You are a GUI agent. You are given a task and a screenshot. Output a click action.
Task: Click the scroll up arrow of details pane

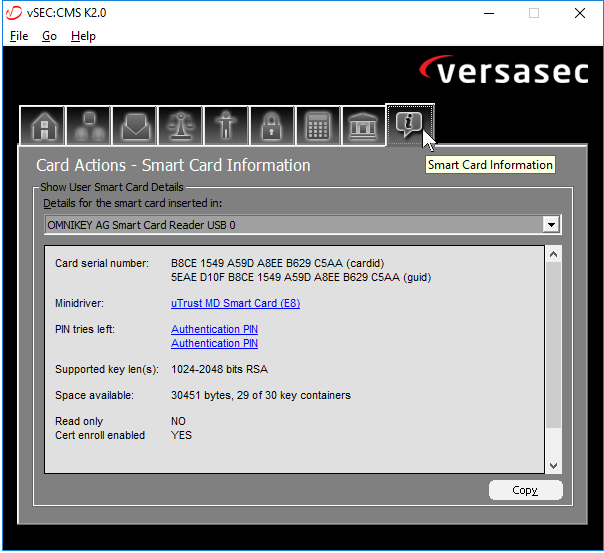[554, 254]
